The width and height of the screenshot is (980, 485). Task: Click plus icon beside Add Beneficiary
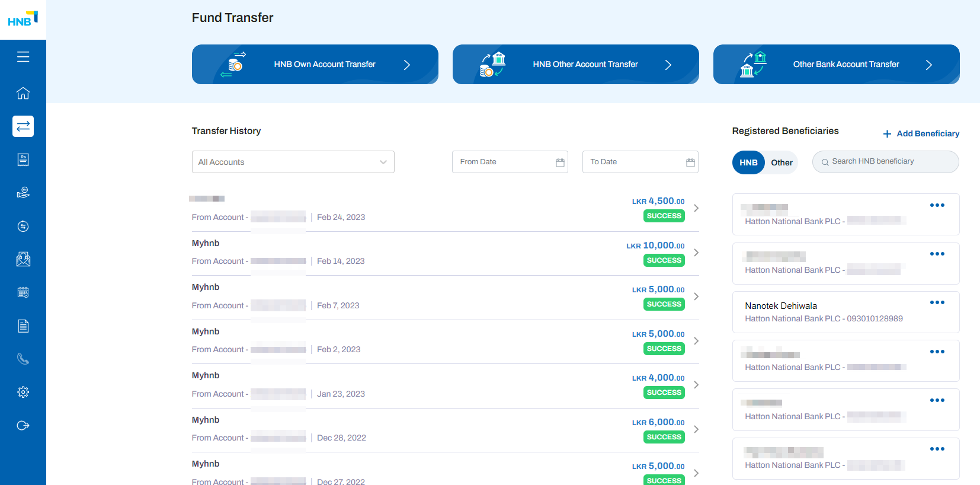tap(887, 134)
